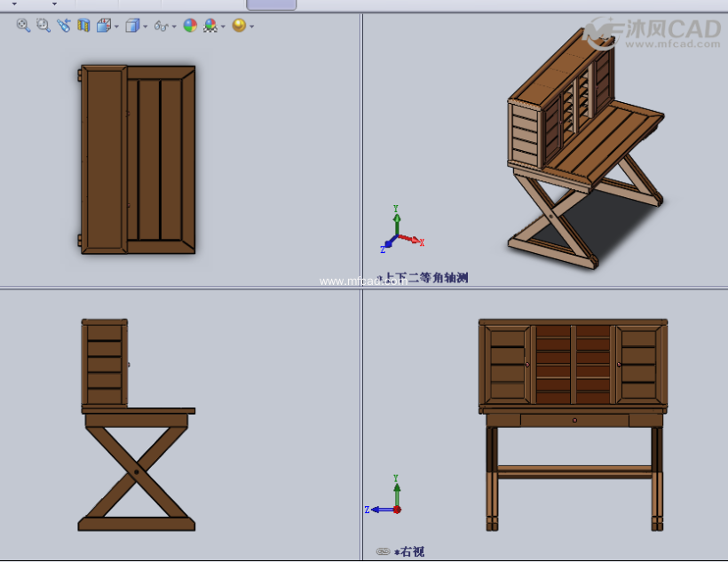Open Edit Appearance color ball
The width and height of the screenshot is (728, 562).
click(190, 26)
